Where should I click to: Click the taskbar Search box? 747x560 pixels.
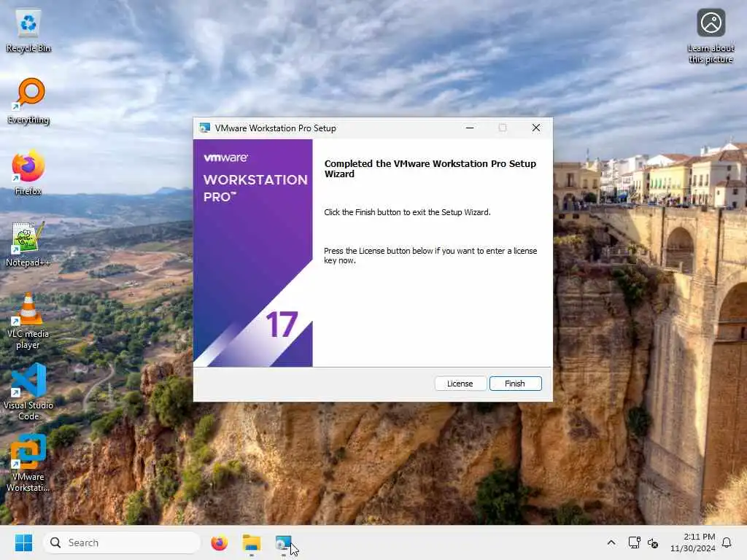pos(122,542)
